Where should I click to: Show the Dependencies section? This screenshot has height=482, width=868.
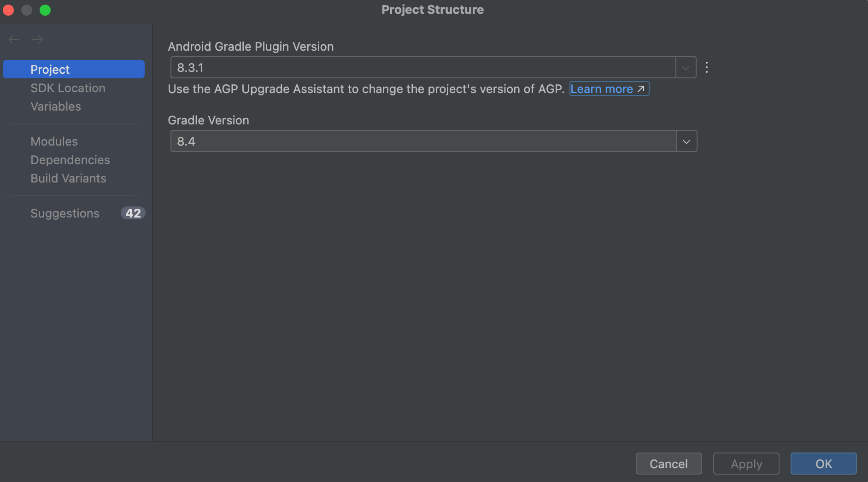70,160
